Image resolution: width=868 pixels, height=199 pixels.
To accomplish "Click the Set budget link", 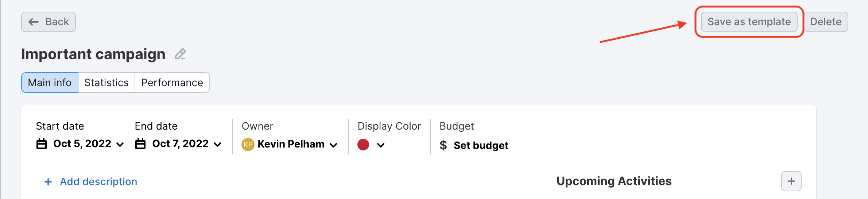I will 481,145.
